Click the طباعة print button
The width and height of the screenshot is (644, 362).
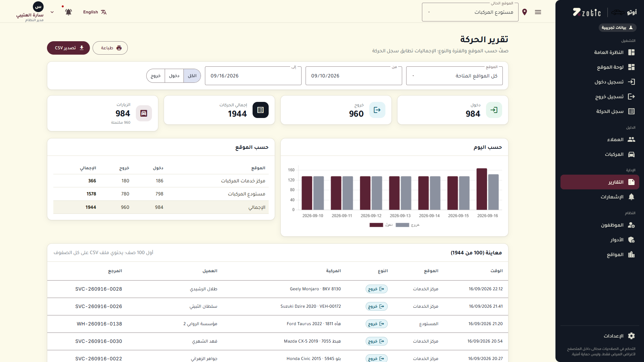pyautogui.click(x=110, y=48)
